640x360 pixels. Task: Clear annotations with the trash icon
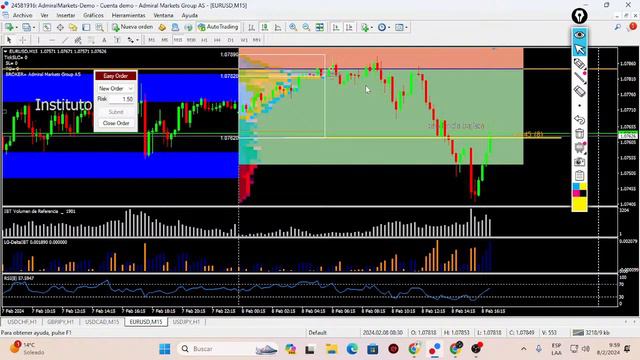pyautogui.click(x=579, y=133)
